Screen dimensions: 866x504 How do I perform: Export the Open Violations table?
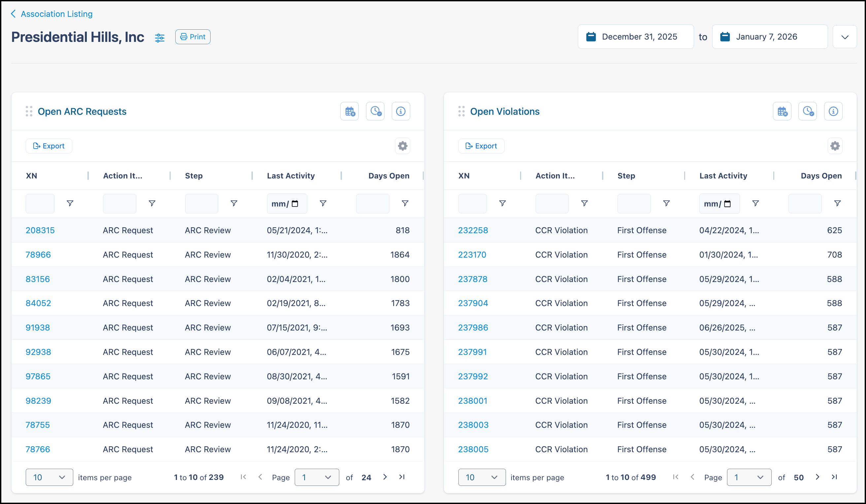pyautogui.click(x=481, y=146)
